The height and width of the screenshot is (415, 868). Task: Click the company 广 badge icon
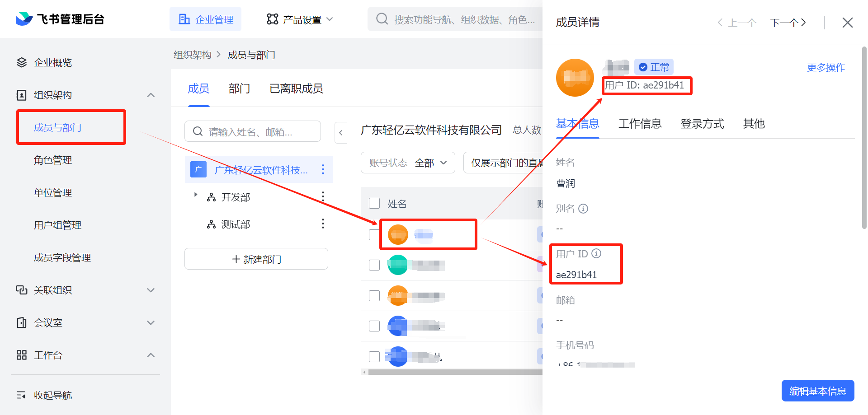click(198, 170)
